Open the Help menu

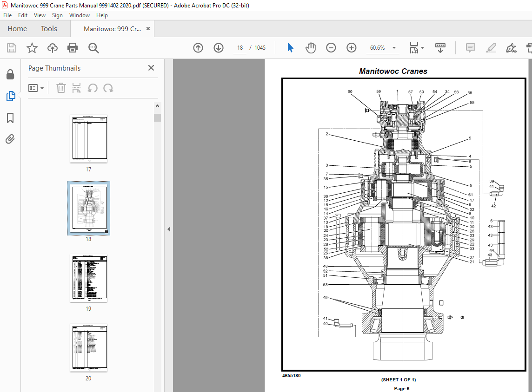[102, 15]
